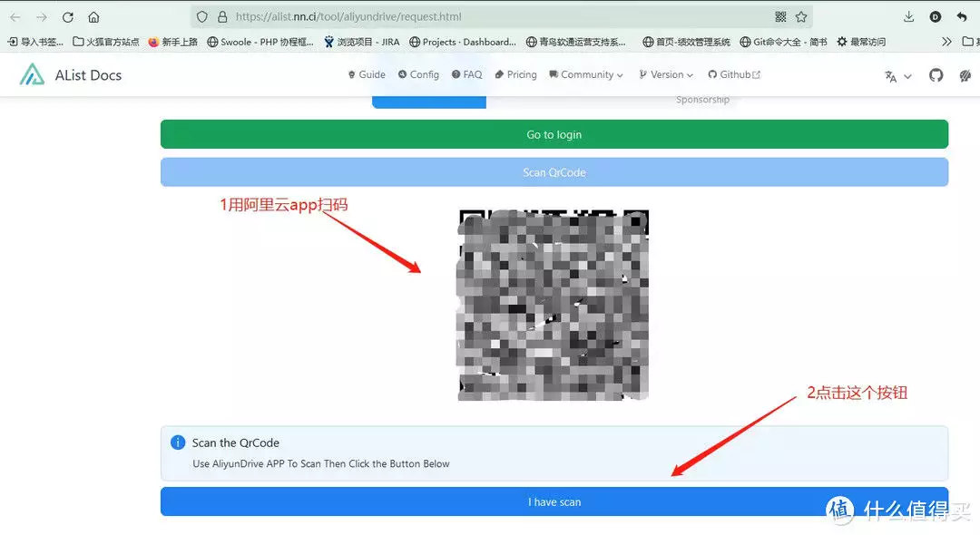Open the QR code icon in address bar
This screenshot has height=535, width=980.
coord(780,17)
